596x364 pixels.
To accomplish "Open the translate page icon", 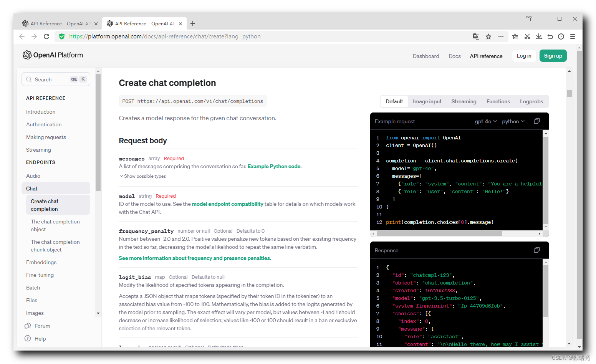I will click(x=476, y=36).
